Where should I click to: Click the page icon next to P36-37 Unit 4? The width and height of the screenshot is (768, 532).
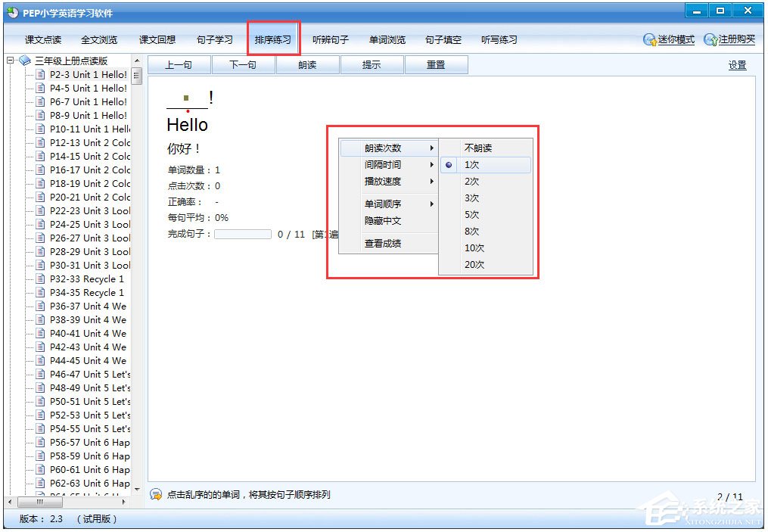pyautogui.click(x=39, y=306)
